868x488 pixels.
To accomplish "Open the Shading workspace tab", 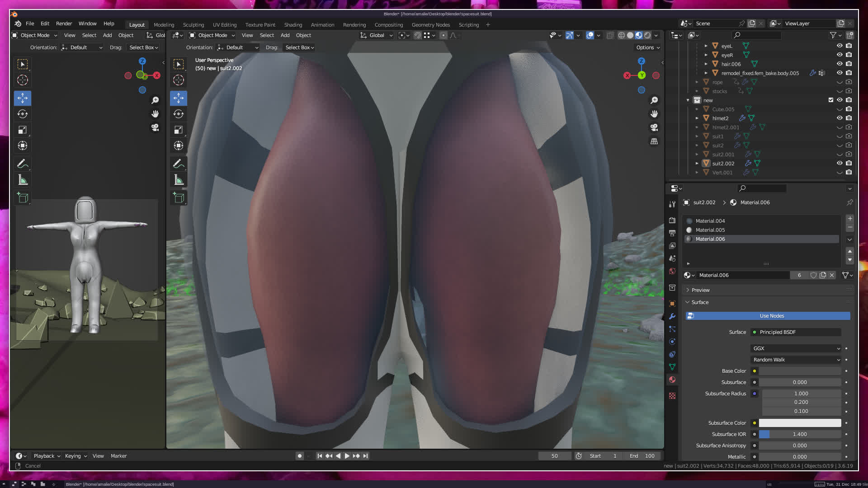I will pyautogui.click(x=293, y=25).
